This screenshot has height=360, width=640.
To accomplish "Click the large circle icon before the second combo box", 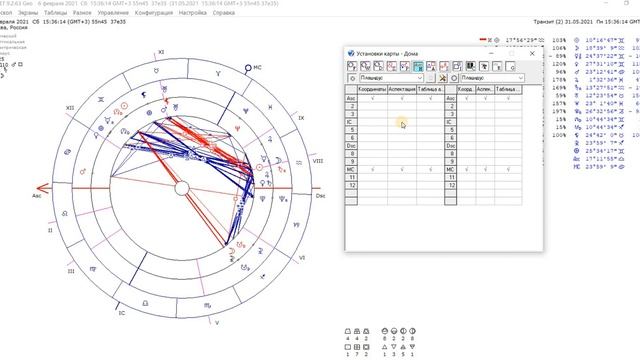I will coord(454,78).
